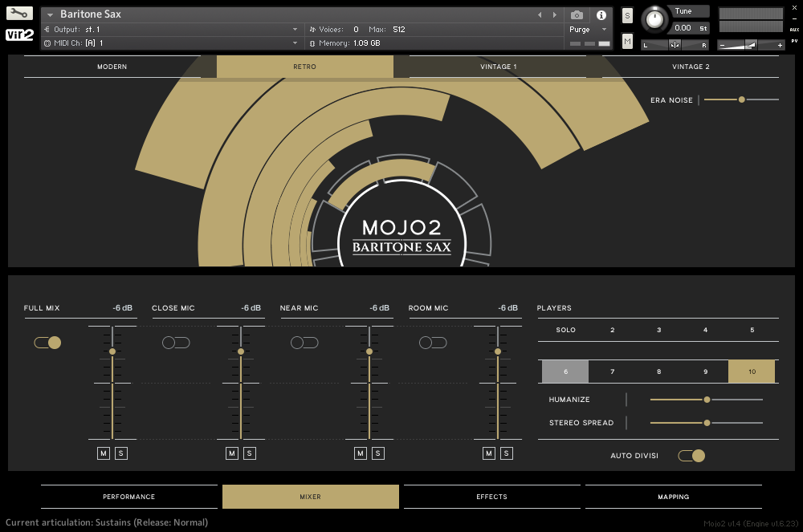This screenshot has height=532, width=803.
Task: Adjust the Era Noise slider handle
Action: (743, 99)
